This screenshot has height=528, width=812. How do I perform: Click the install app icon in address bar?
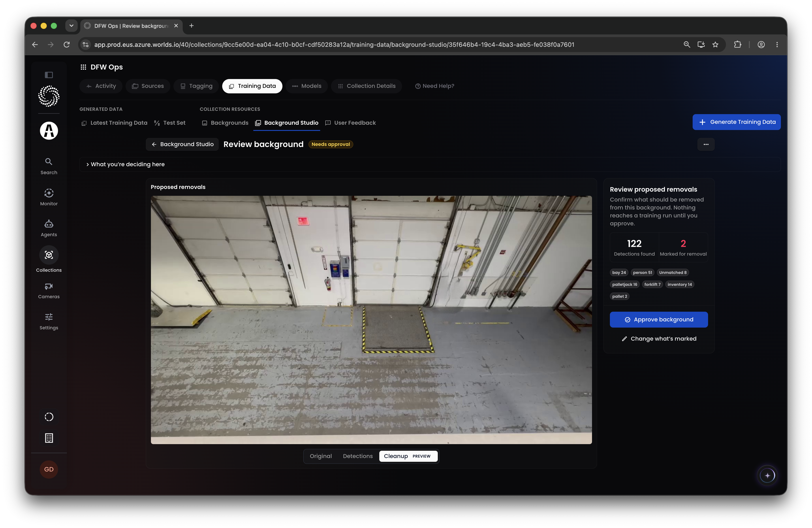tap(701, 45)
